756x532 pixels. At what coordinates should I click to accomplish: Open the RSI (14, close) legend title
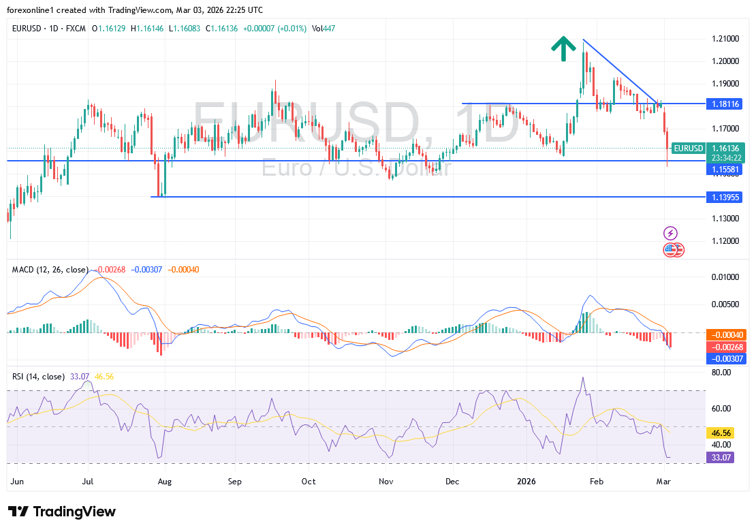[x=39, y=376]
